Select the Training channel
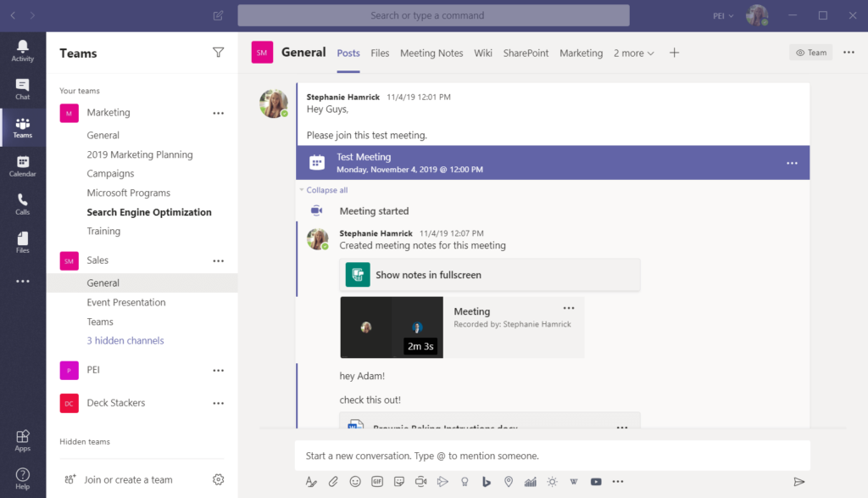The height and width of the screenshot is (498, 868). [103, 231]
